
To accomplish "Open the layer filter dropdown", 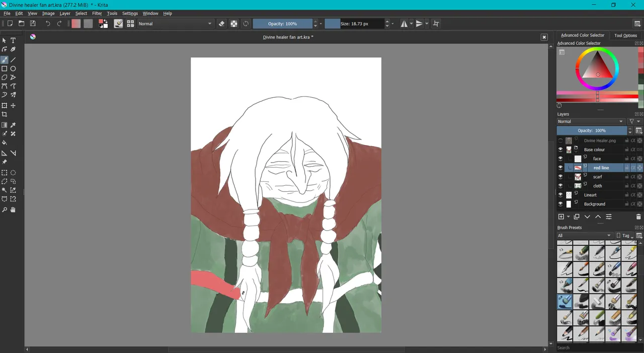I will pos(635,121).
